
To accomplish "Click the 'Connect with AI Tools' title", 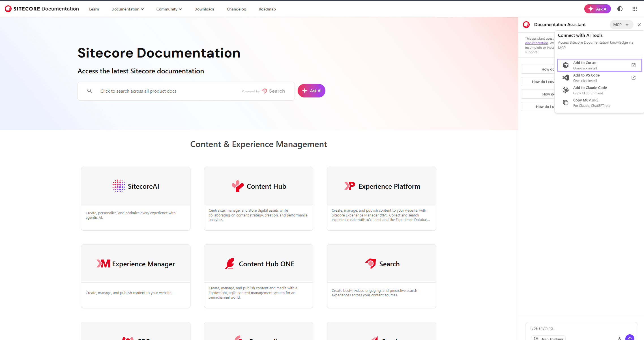I will pos(580,35).
